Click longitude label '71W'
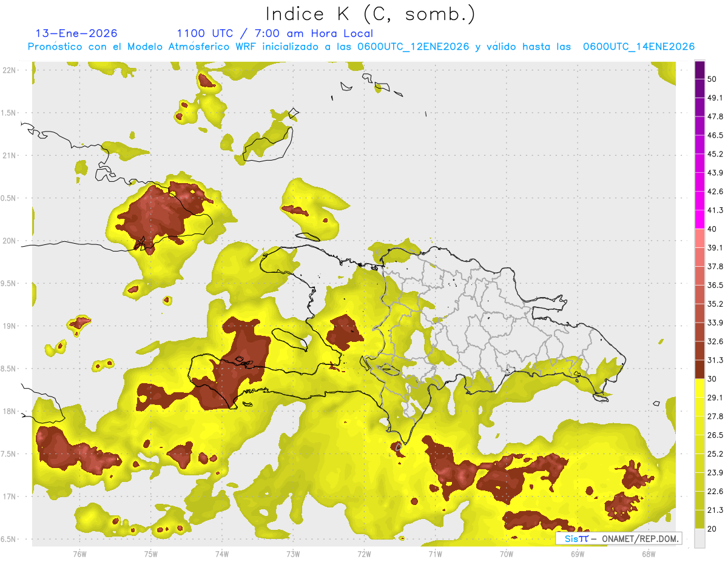Viewport: 728px width, 562px height. click(x=435, y=554)
